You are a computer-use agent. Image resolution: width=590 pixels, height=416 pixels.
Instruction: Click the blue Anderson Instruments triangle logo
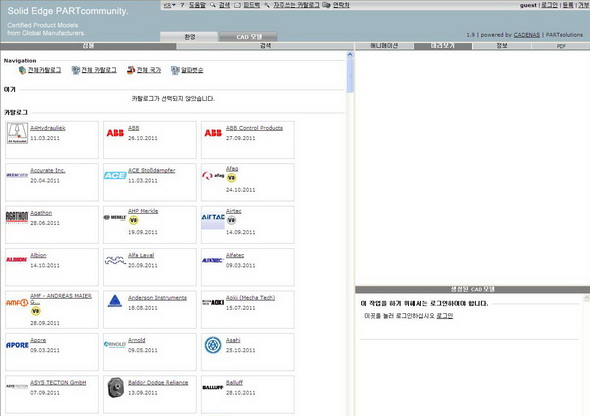[x=115, y=301]
